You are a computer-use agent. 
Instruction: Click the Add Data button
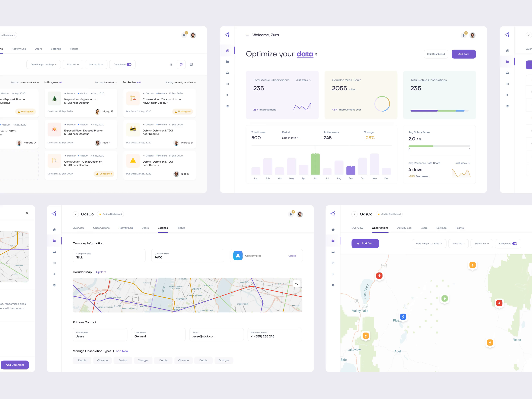coord(464,54)
